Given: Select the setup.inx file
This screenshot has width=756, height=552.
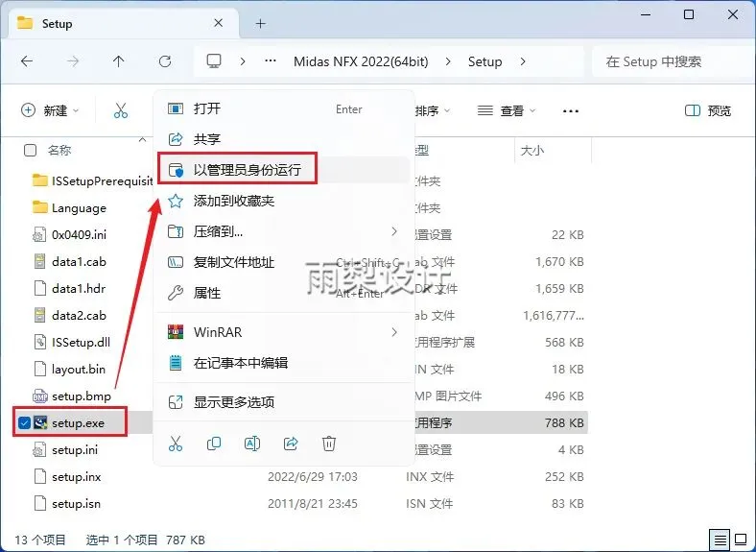Looking at the screenshot, I should pos(76,477).
